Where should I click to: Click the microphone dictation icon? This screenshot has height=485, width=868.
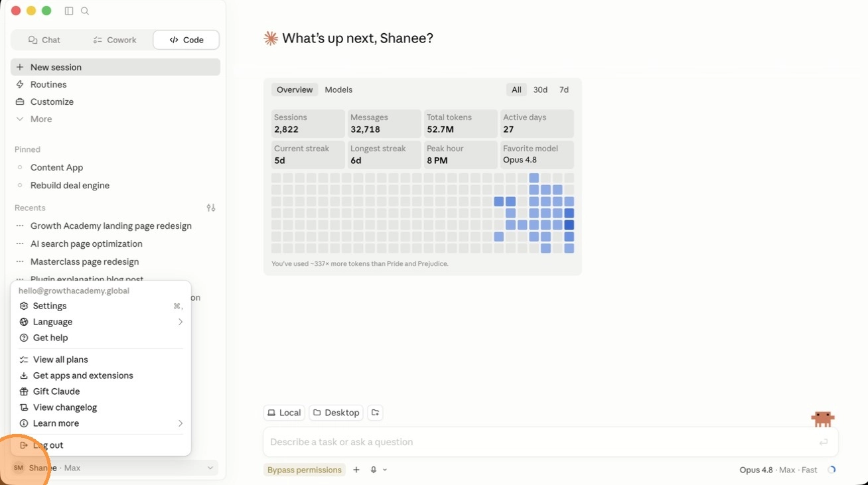(374, 470)
